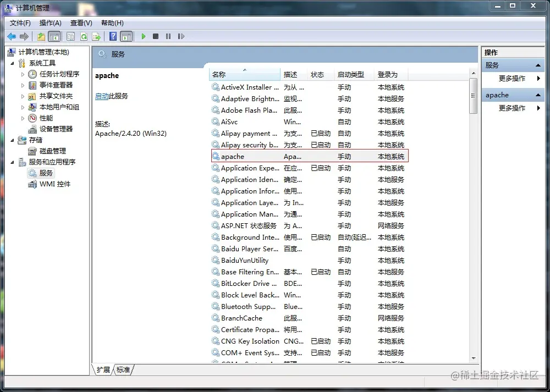Restart the service with restart icon

pos(181,36)
